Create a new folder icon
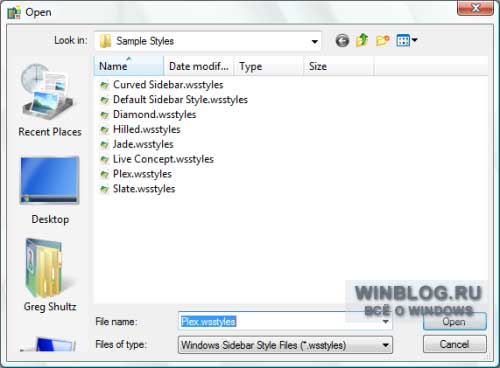The image size is (500, 368). 382,41
